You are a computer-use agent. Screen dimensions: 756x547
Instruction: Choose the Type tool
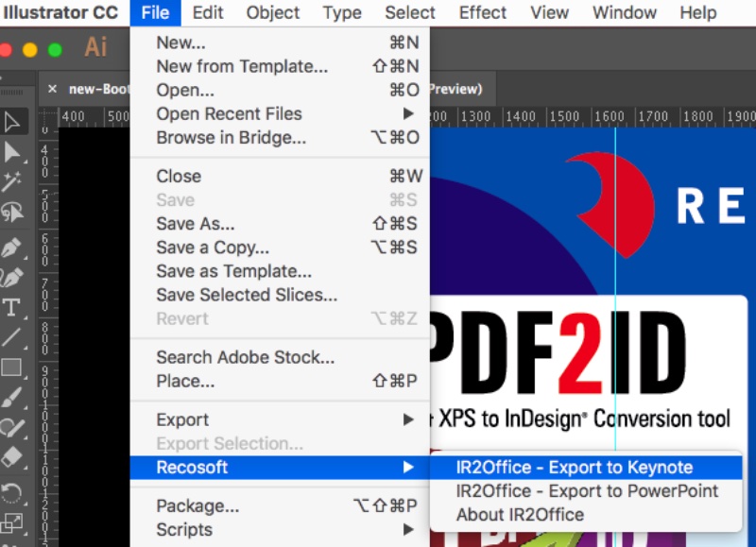12,307
